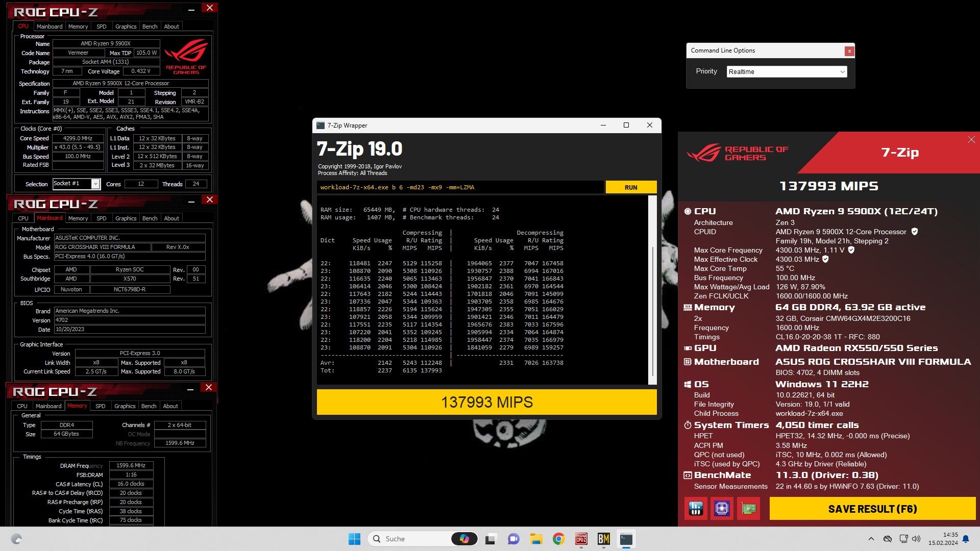Open Windows Start menu
This screenshot has height=551, width=980.
[x=354, y=539]
